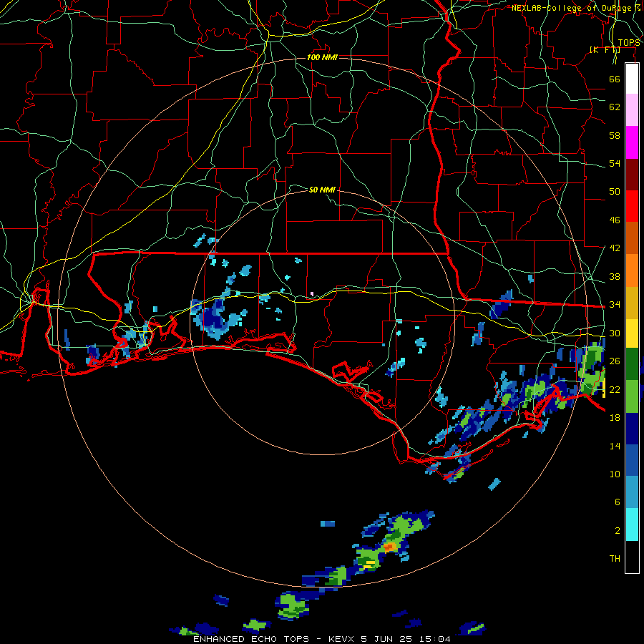Screen dimensions: 644x644
Task: Click the navy blue legend swatch
Action: tap(632, 429)
